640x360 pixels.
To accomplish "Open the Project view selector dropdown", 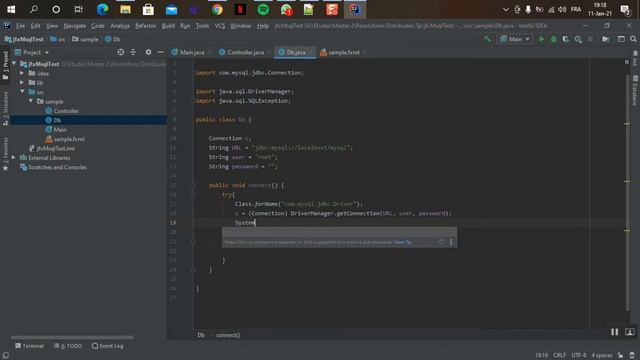I will pos(32,52).
